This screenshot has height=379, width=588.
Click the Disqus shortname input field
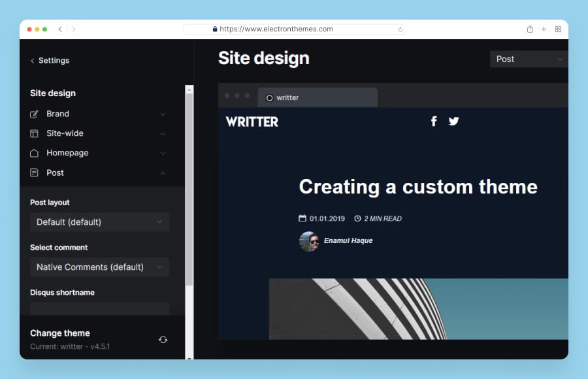100,309
